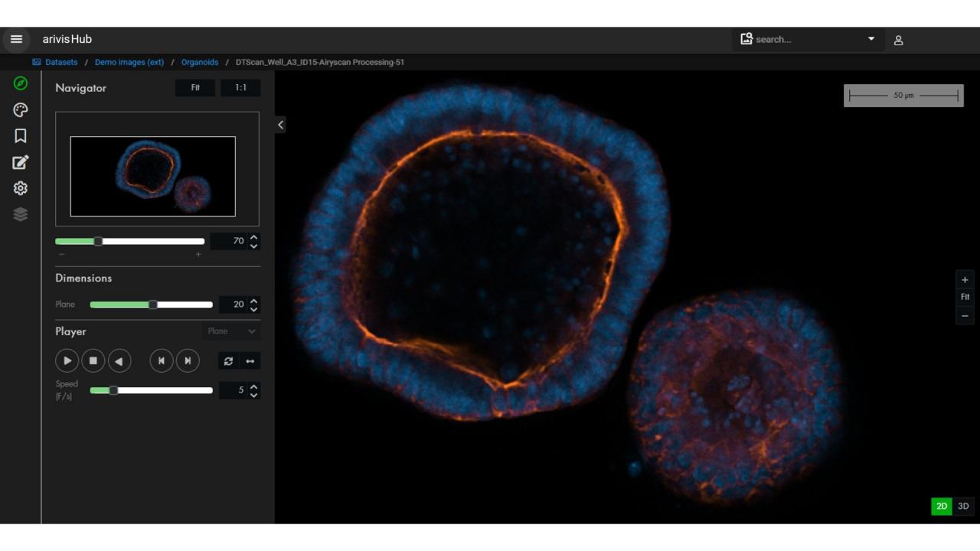
Task: Adjust the playback Speed slider
Action: coord(115,390)
